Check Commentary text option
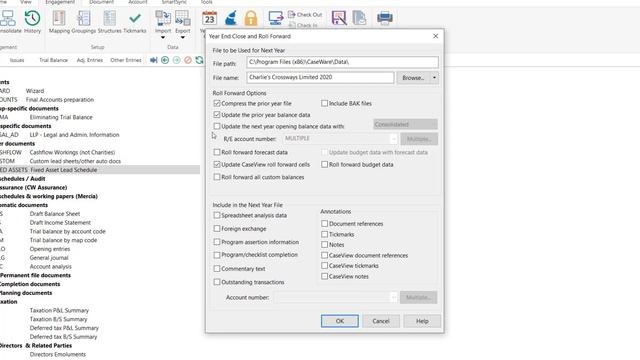Screen dimensions: 640x360 (217, 269)
